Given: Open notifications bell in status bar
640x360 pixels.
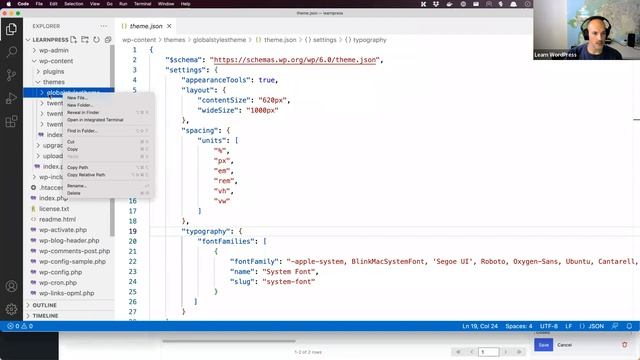Looking at the screenshot, I should coord(629,326).
